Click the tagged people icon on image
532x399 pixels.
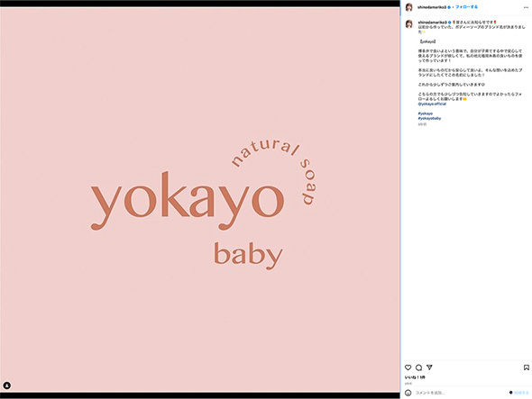coord(7,385)
